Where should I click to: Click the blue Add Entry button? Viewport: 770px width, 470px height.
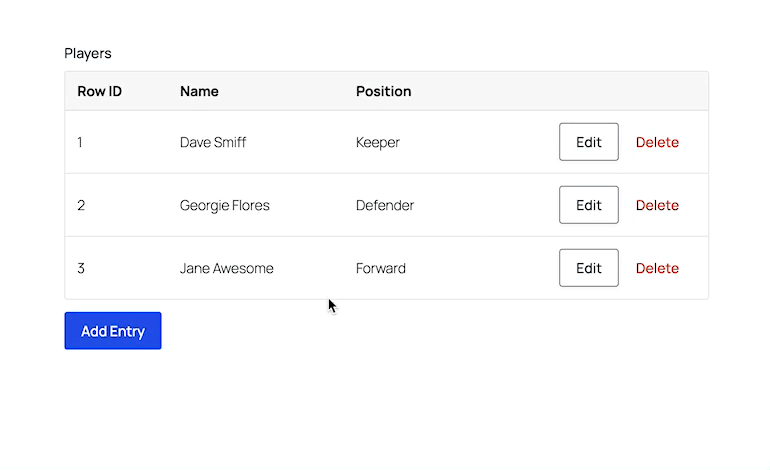click(113, 331)
